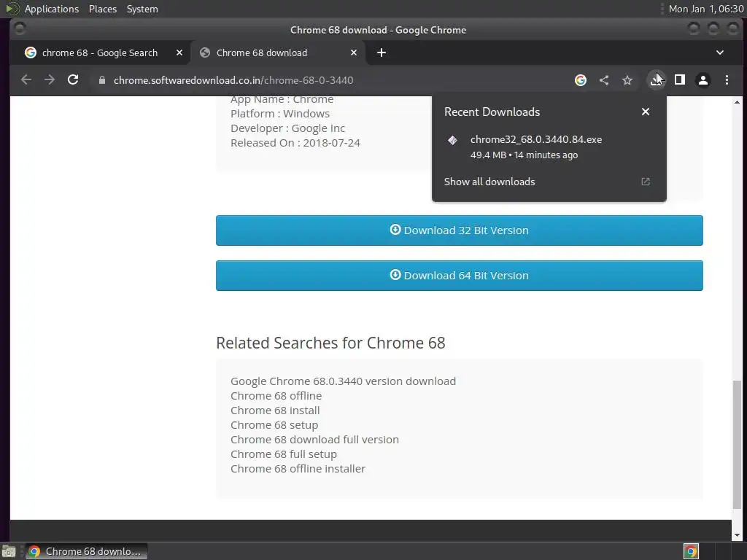Click the window menu button in title bar

tap(20, 29)
